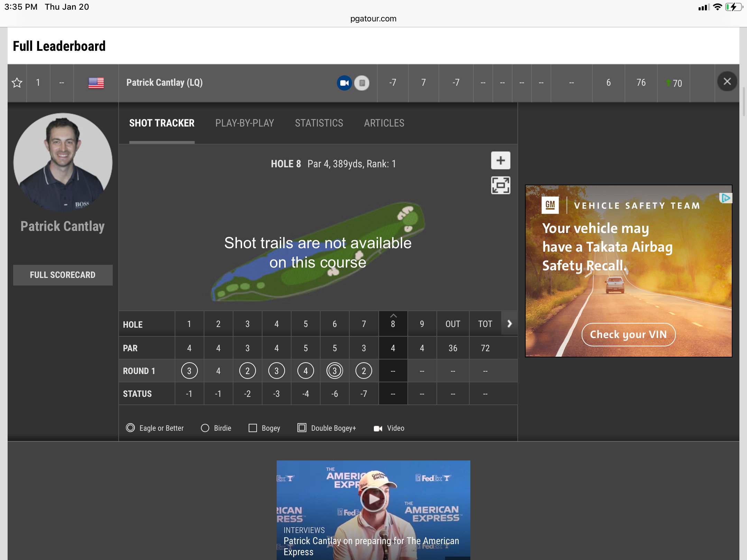Favorite Patrick Cantlay with the star icon
The height and width of the screenshot is (560, 747).
[17, 83]
